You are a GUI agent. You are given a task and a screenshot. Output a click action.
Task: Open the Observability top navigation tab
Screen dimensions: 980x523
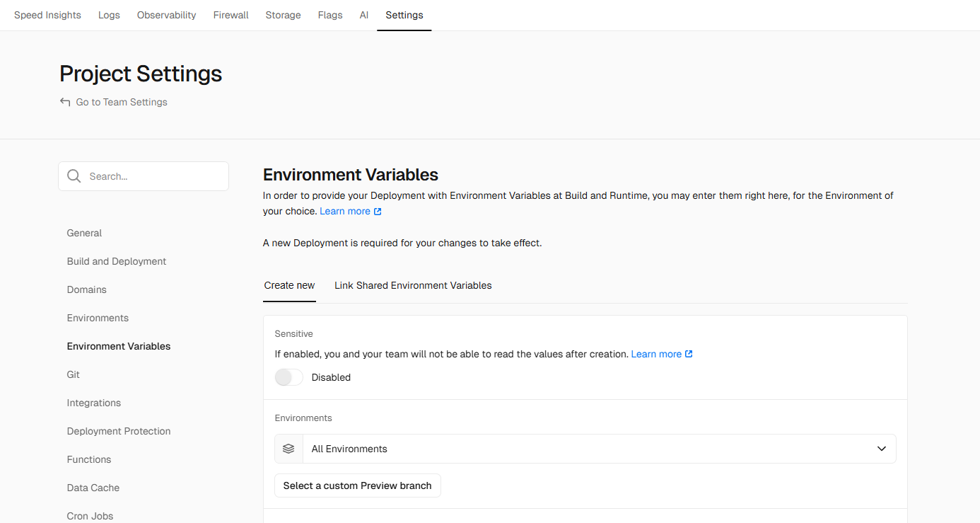click(166, 15)
